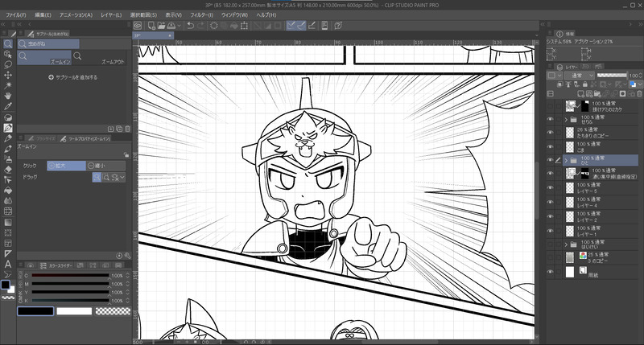Select the Gradient tool
Image resolution: width=644 pixels, height=345 pixels.
[x=8, y=222]
